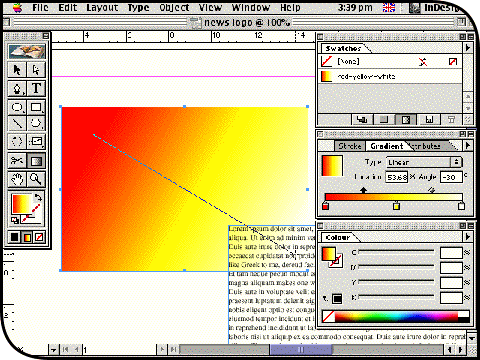480x360 pixels.
Task: Click the swap fill and stroke arrow
Action: click(38, 197)
